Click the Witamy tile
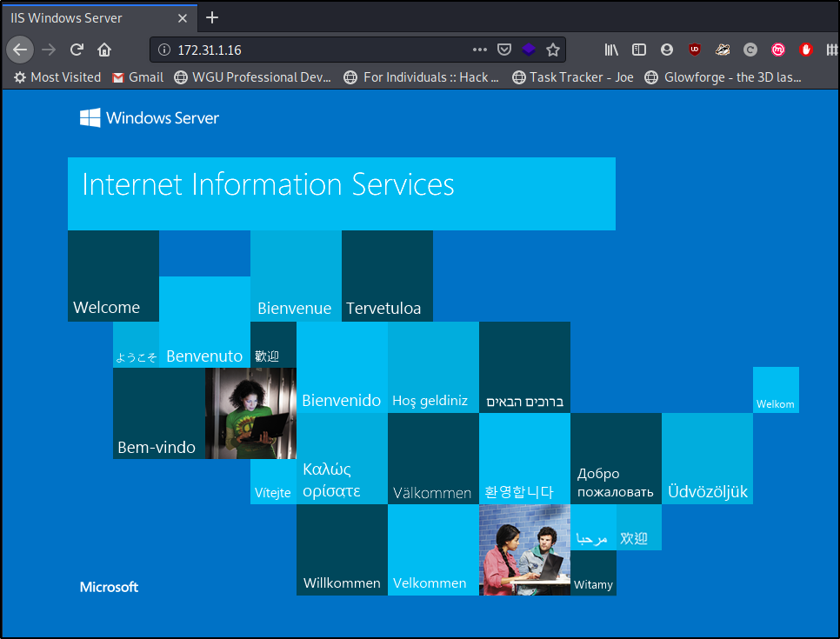 pos(593,573)
